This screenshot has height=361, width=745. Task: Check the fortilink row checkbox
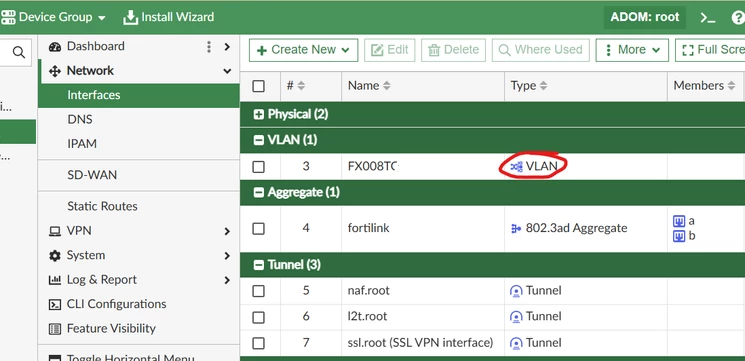tap(258, 229)
